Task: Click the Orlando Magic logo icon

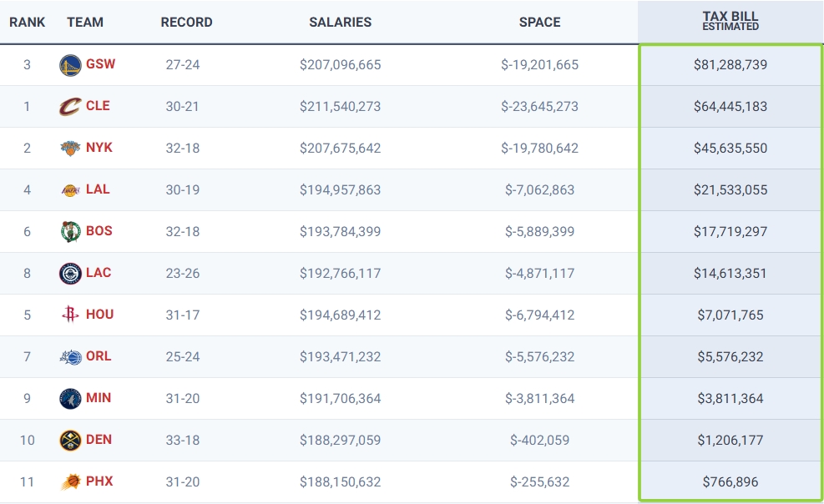Action: pyautogui.click(x=70, y=357)
